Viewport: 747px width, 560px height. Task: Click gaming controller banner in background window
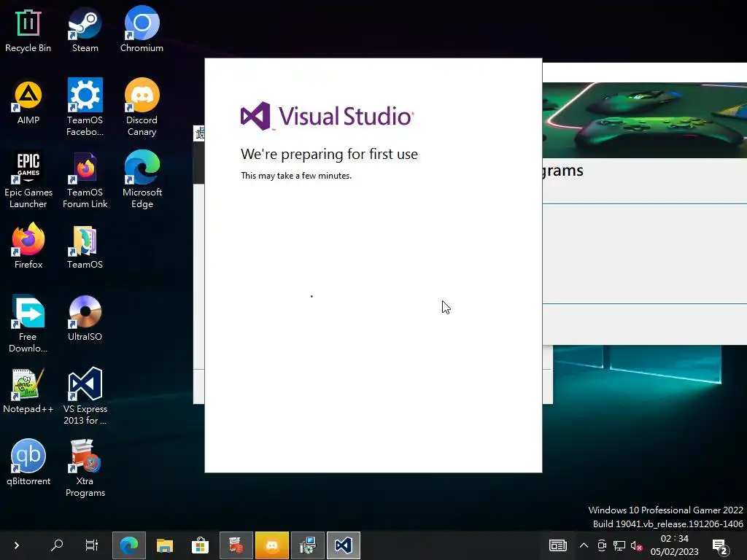[645, 120]
